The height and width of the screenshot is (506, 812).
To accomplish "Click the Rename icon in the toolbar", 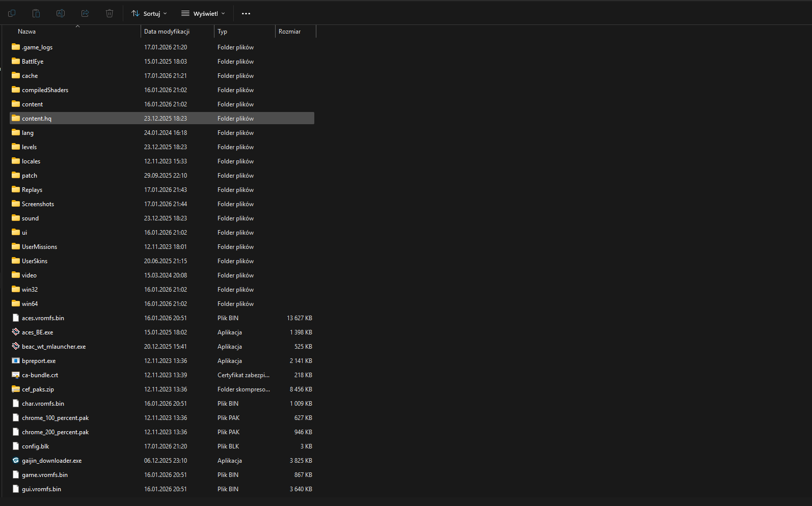I will (61, 13).
